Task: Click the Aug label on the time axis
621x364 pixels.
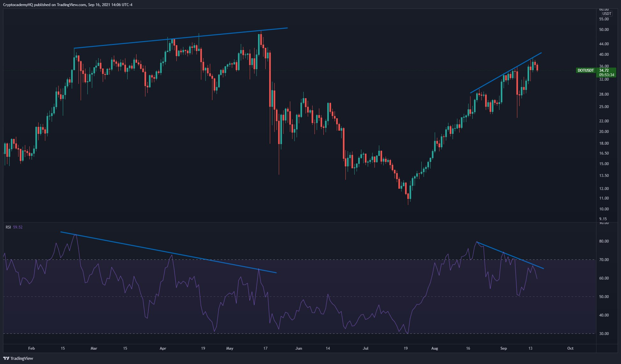Action: (x=434, y=348)
